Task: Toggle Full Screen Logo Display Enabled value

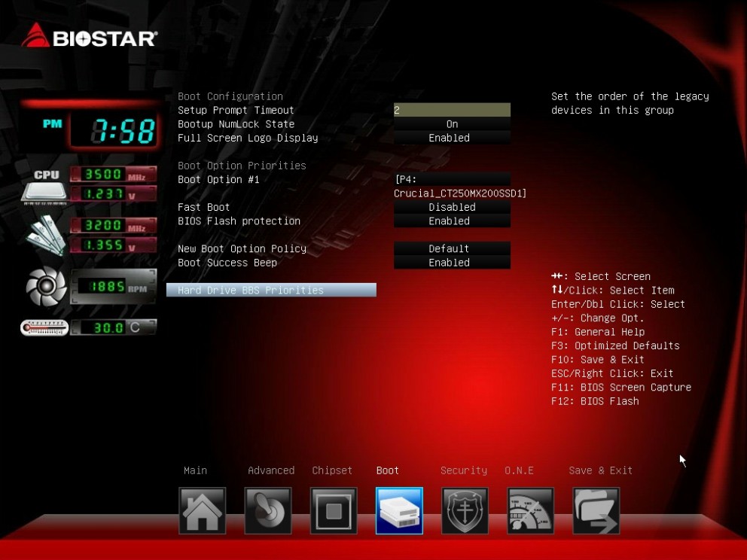Action: coord(452,138)
